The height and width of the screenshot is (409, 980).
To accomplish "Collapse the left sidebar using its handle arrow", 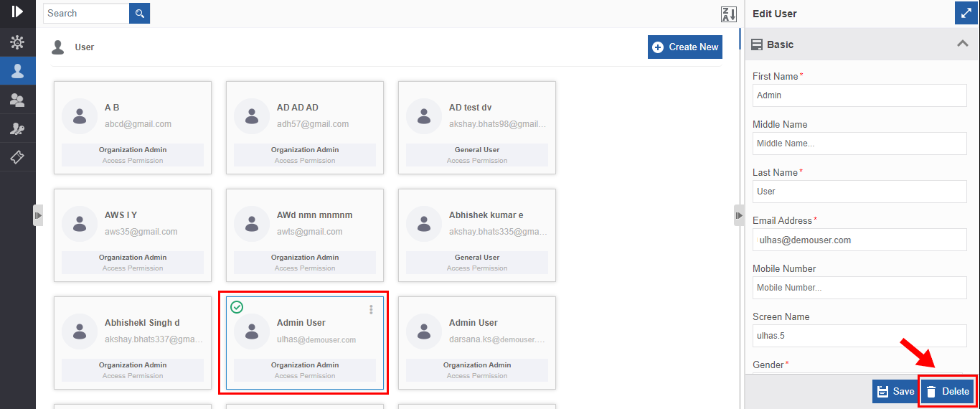I will [38, 215].
